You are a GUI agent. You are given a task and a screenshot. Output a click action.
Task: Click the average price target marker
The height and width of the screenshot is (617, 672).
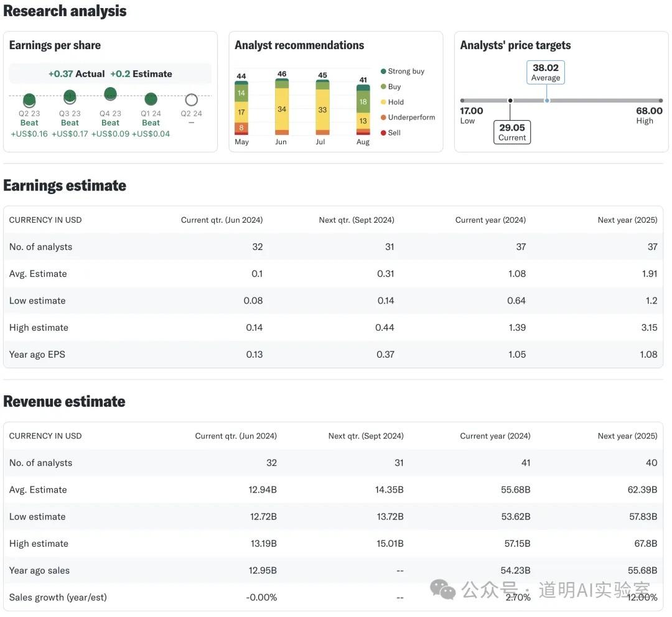(x=546, y=101)
